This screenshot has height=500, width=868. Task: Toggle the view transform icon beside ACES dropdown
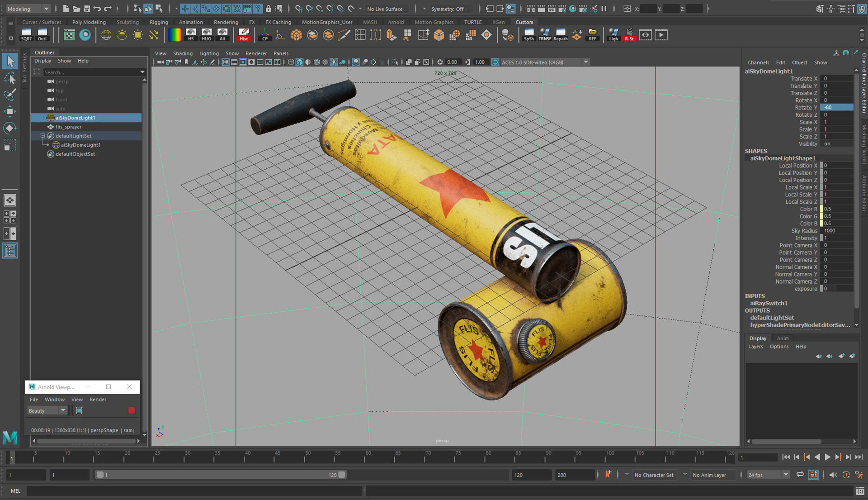tap(495, 62)
